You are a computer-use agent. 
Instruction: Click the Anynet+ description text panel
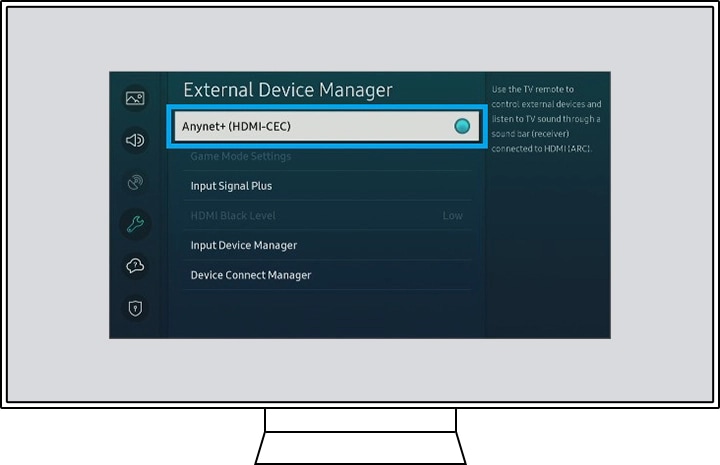click(x=546, y=118)
